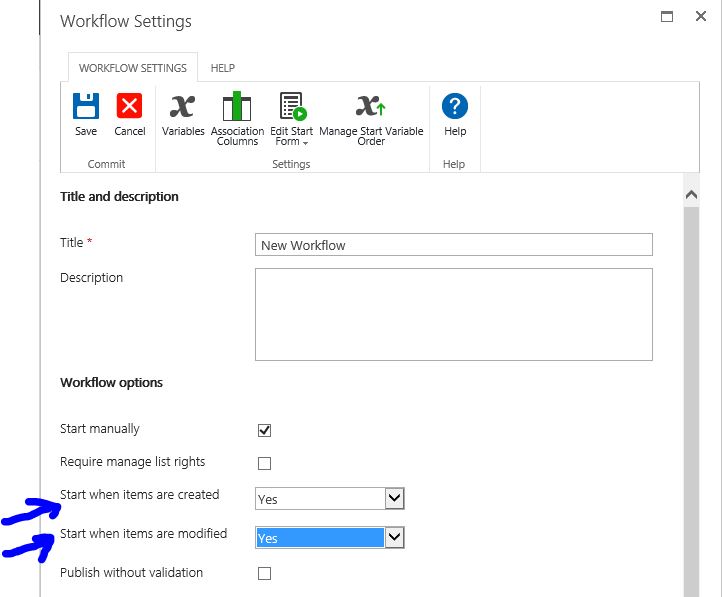The width and height of the screenshot is (722, 597).
Task: Click the scrollbar up arrow
Action: [692, 196]
